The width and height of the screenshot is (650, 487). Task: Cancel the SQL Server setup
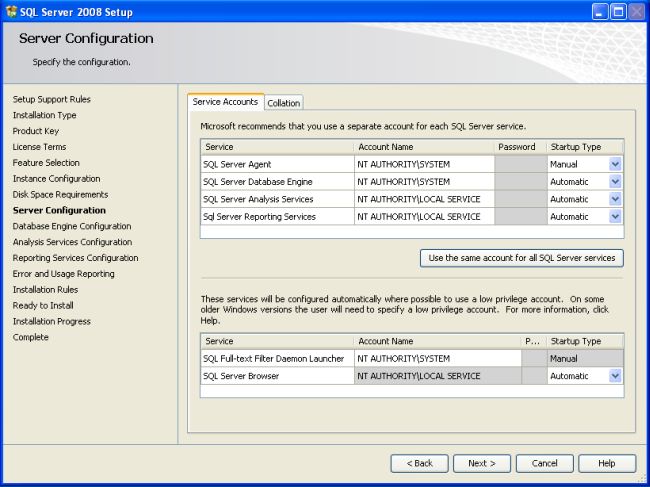tap(544, 463)
